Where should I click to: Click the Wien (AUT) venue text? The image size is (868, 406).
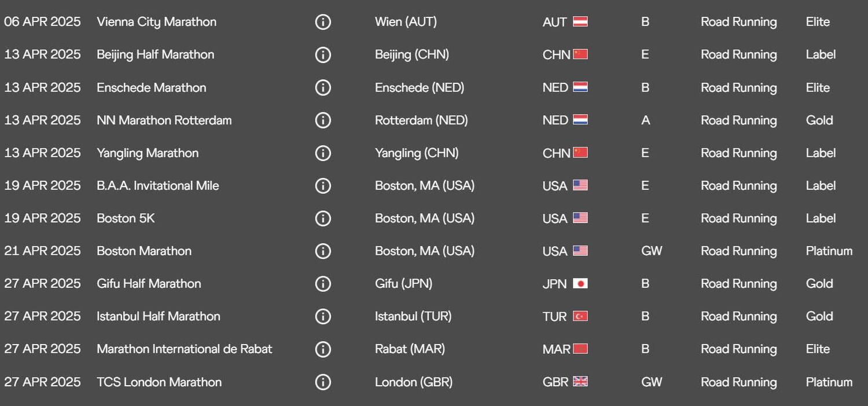(406, 22)
